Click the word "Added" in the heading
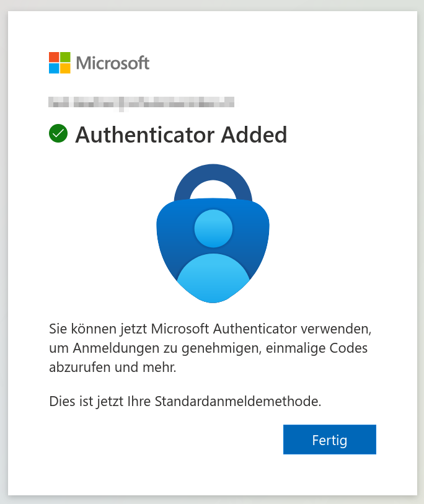 click(x=254, y=135)
